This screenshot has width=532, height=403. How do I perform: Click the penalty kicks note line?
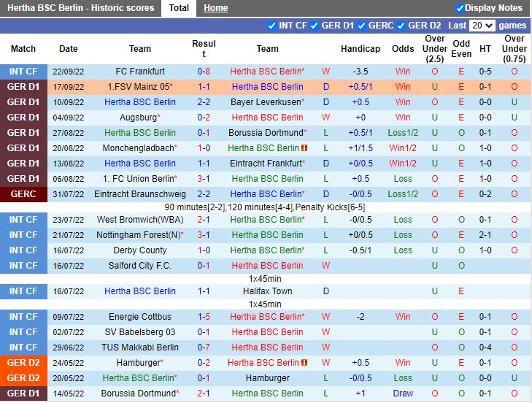coord(265,207)
